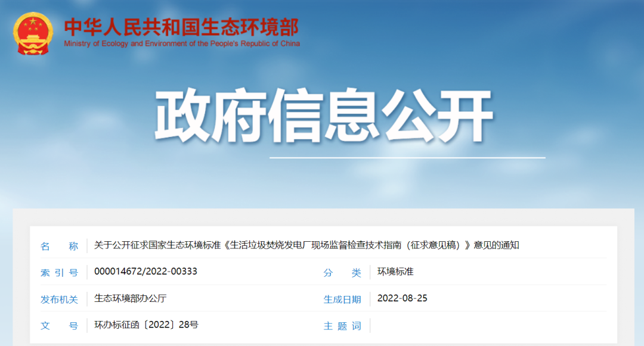Select the 发布机关 field label
Screen dimensions: 644x346
pyautogui.click(x=59, y=299)
